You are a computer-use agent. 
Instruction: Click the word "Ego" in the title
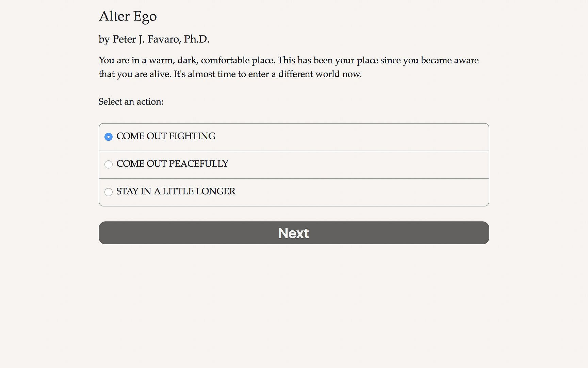(x=145, y=16)
